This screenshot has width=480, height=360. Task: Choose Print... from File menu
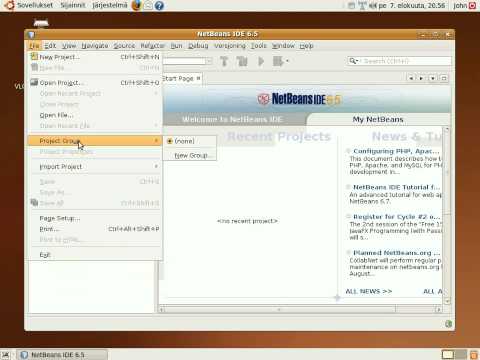point(95,229)
